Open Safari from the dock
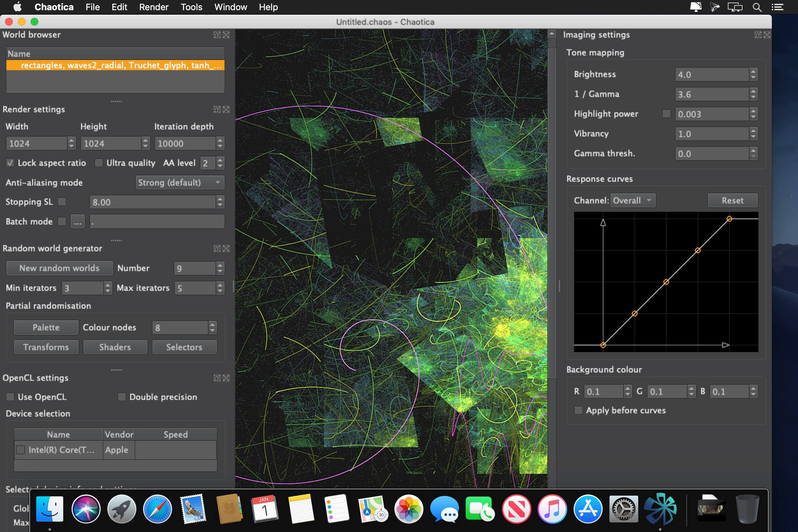The image size is (798, 532). pyautogui.click(x=158, y=509)
